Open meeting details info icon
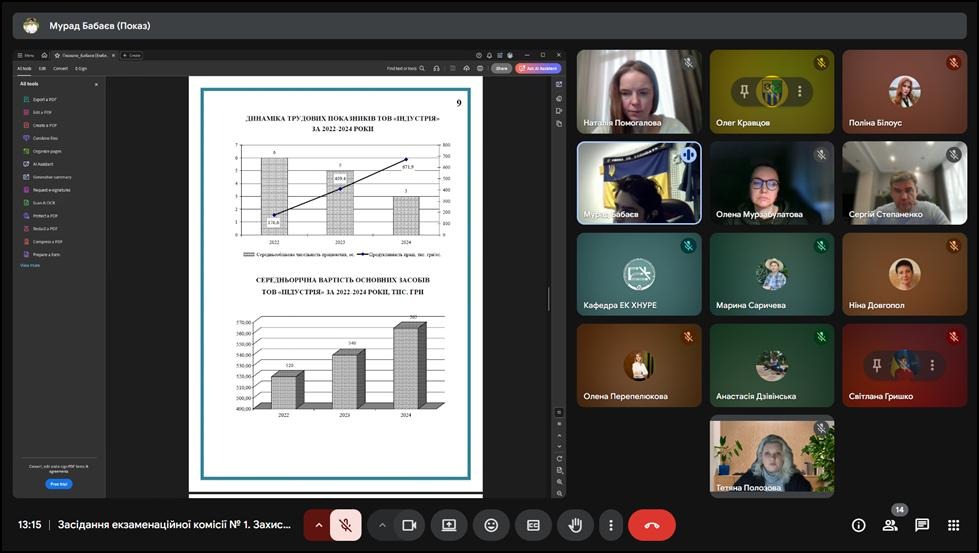This screenshot has height=553, width=979. 858,525
